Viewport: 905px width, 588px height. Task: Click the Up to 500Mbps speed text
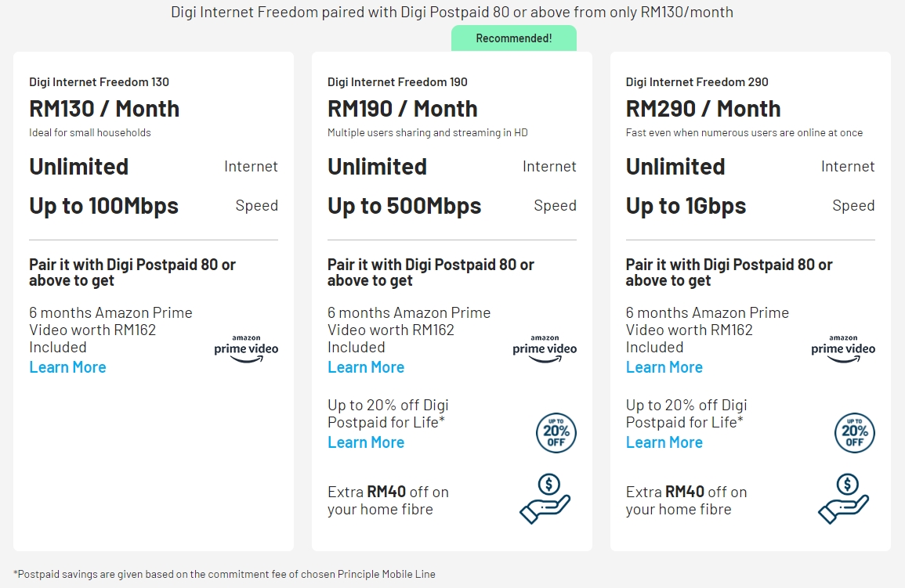(x=404, y=206)
